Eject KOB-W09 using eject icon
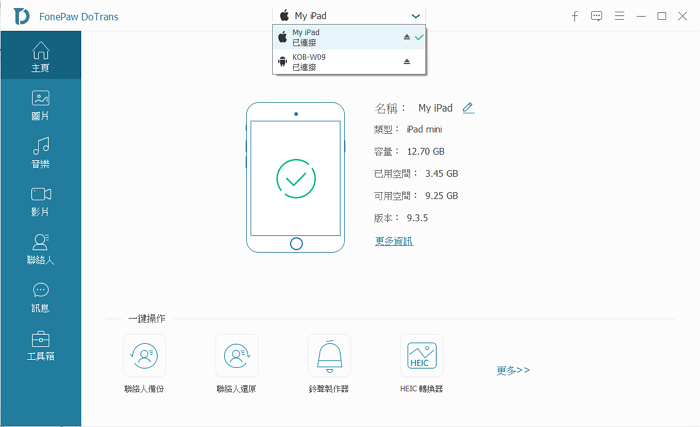 pyautogui.click(x=407, y=62)
